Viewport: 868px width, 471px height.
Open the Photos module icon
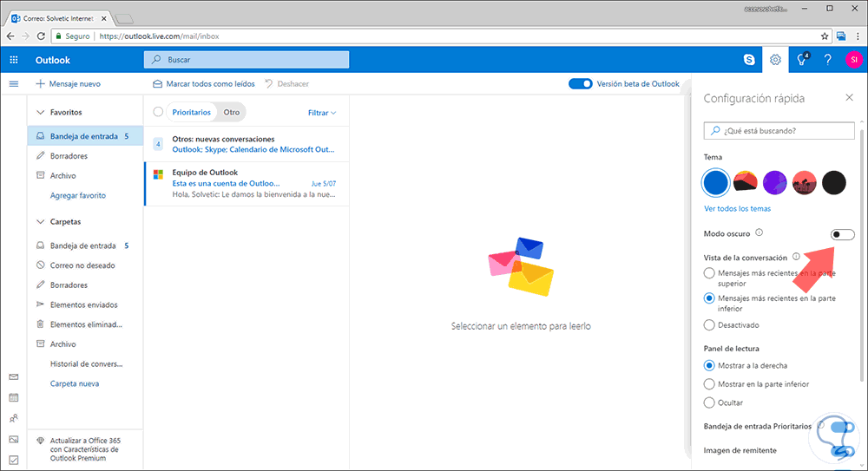14,440
